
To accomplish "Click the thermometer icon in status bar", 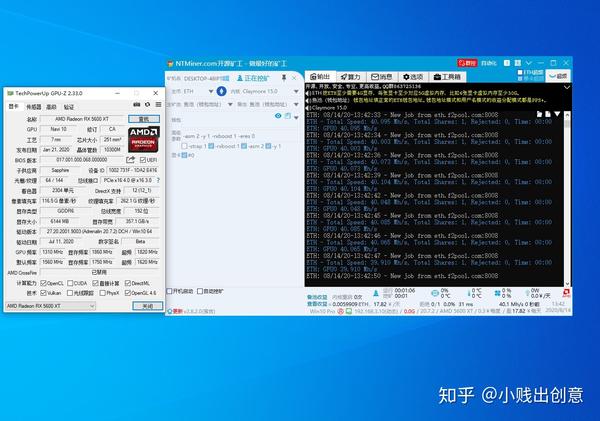I will click(x=469, y=294).
